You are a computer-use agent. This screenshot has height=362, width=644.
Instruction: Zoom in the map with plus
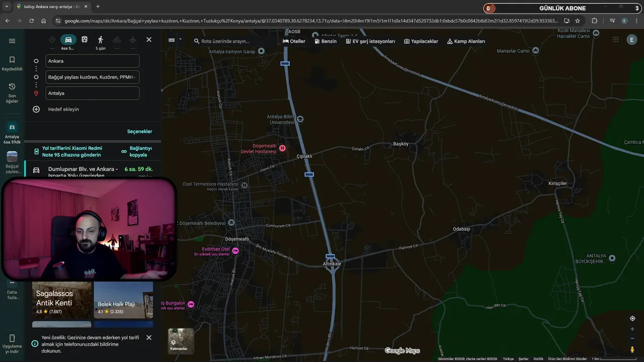pyautogui.click(x=632, y=329)
